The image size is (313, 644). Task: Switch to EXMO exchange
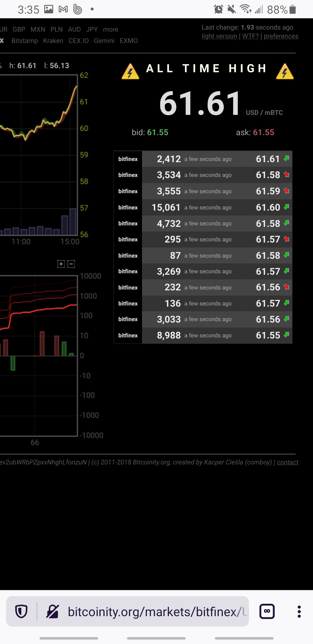pos(129,41)
